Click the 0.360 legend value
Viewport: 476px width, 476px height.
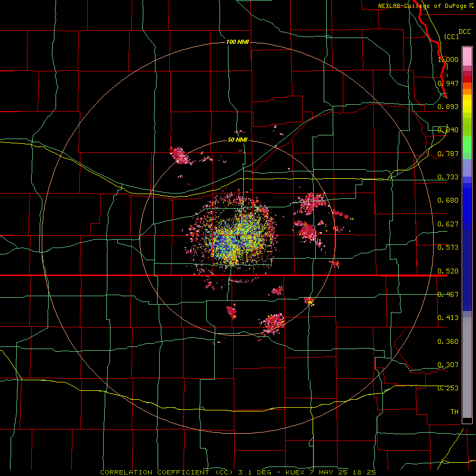(448, 342)
